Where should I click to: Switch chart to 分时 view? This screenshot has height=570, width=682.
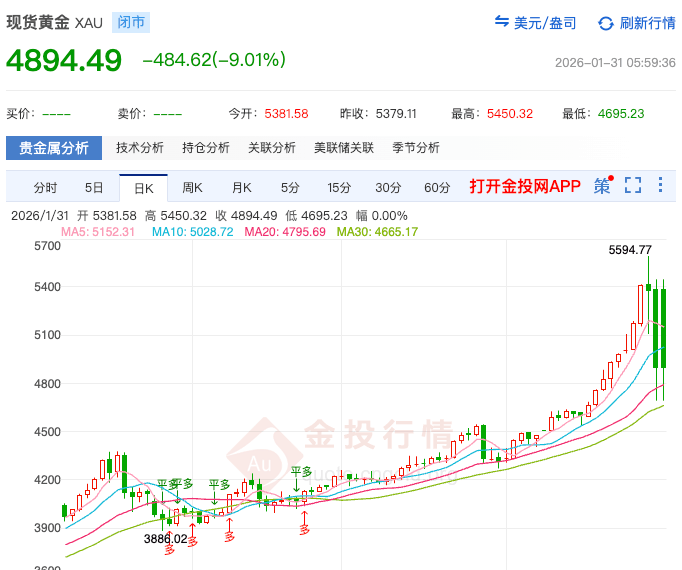coord(45,188)
